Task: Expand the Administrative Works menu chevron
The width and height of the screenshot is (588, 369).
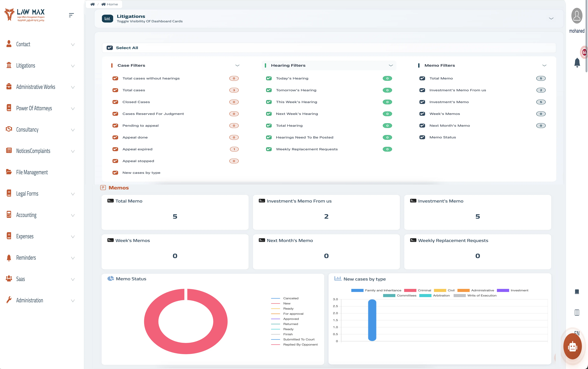Action: click(x=73, y=87)
